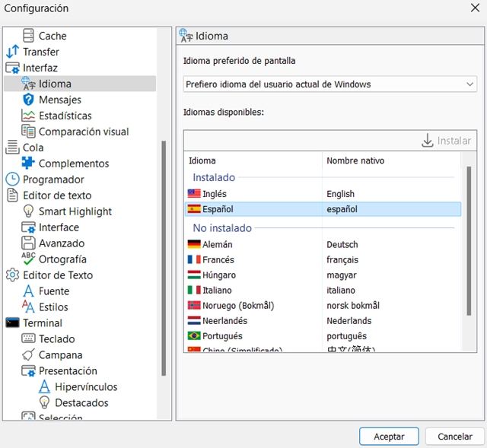Click the Cache database icon
The width and height of the screenshot is (487, 448).
pos(28,36)
